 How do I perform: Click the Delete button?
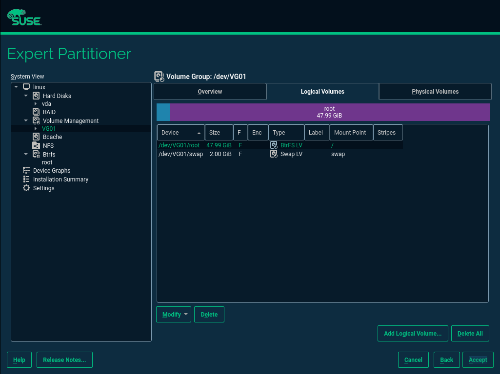[209, 314]
